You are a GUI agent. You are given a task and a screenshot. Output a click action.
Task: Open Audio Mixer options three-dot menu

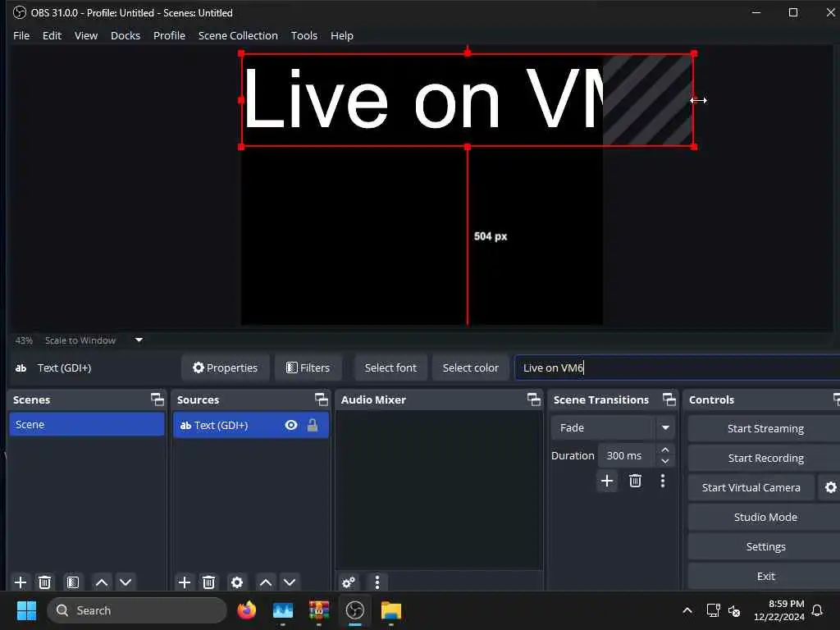click(377, 582)
